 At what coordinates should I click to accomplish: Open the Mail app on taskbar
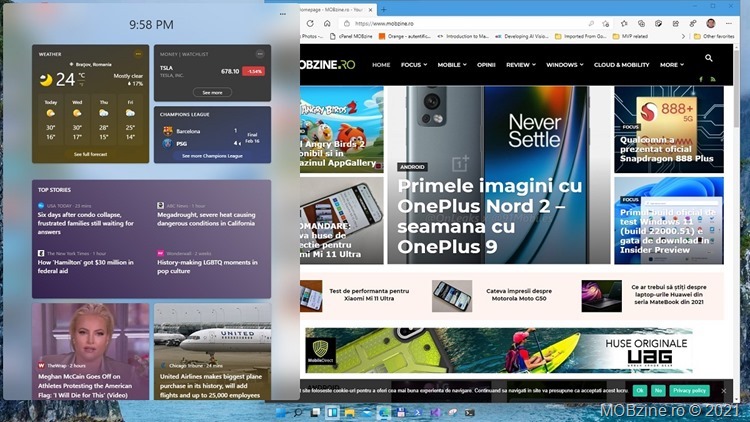coord(366,412)
